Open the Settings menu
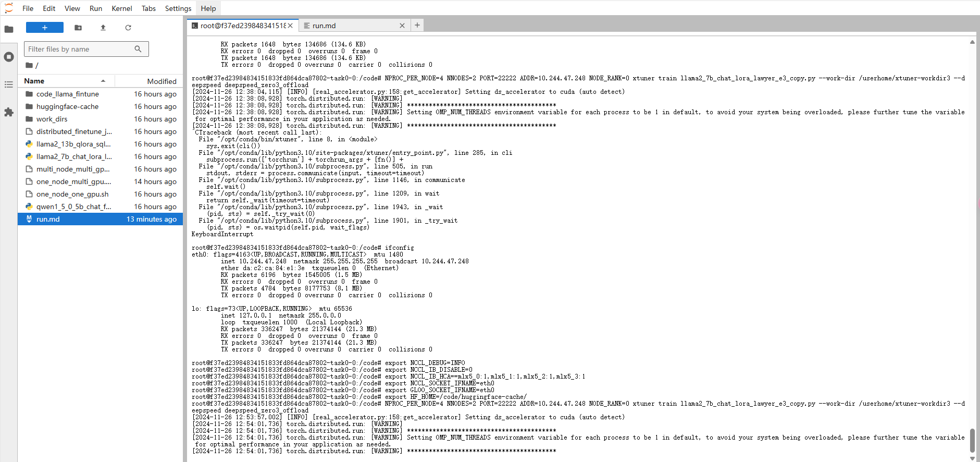 tap(178, 8)
